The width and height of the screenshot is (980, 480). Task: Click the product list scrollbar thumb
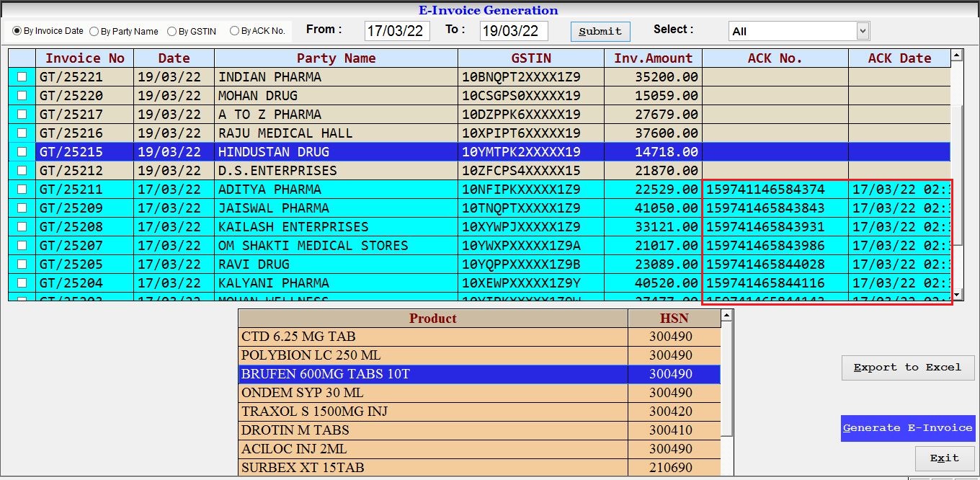pos(727,378)
